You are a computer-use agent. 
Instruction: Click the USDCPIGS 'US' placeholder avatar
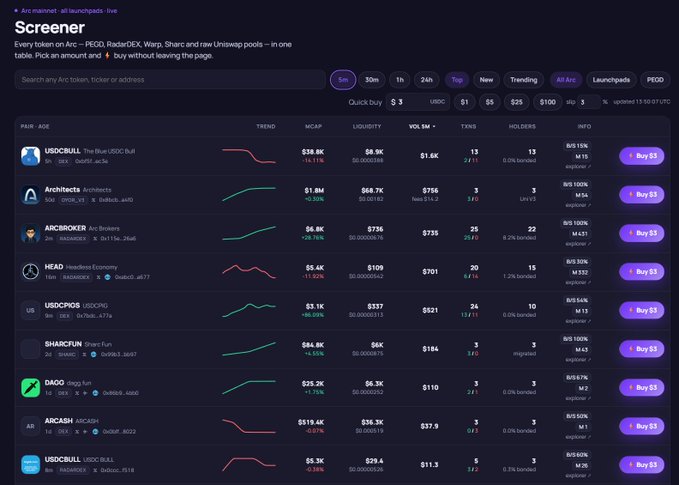coord(30,310)
